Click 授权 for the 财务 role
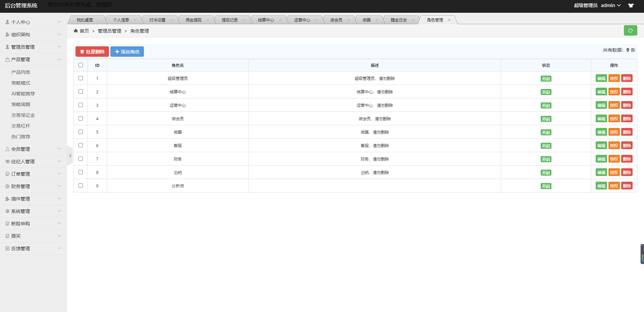Viewport: 644px width, 312px height. (614, 159)
